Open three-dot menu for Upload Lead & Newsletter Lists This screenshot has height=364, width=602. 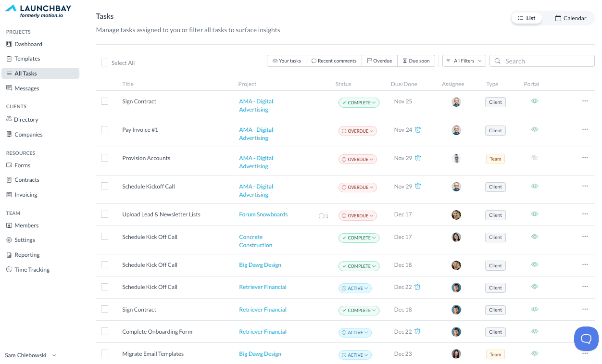click(585, 214)
